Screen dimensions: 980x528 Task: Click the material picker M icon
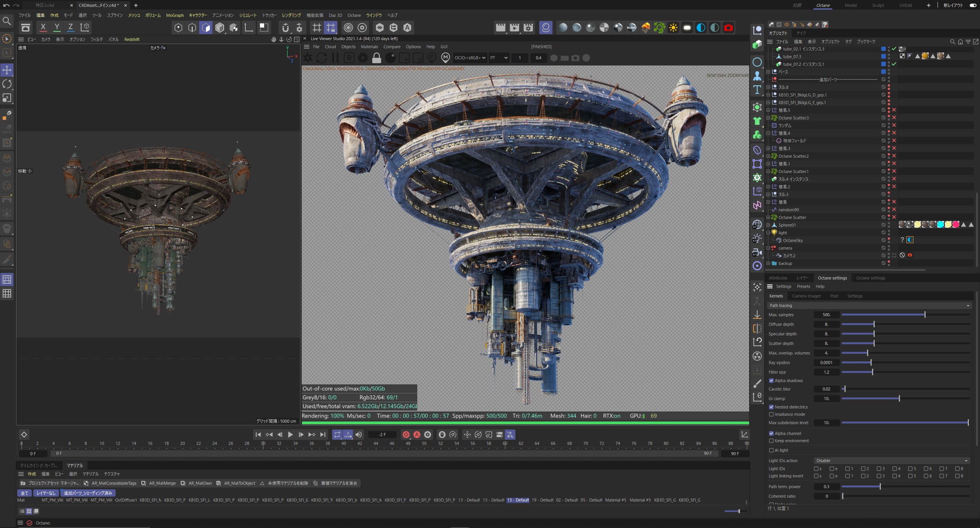point(445,58)
